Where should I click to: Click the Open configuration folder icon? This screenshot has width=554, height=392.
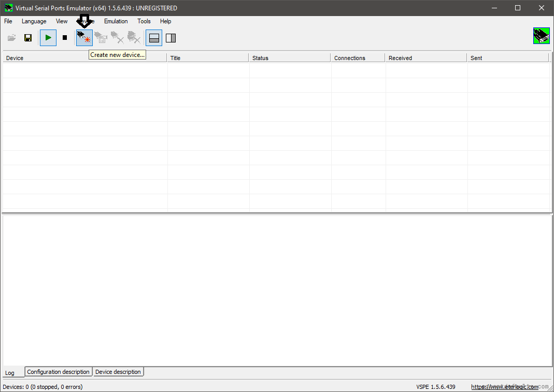point(11,38)
